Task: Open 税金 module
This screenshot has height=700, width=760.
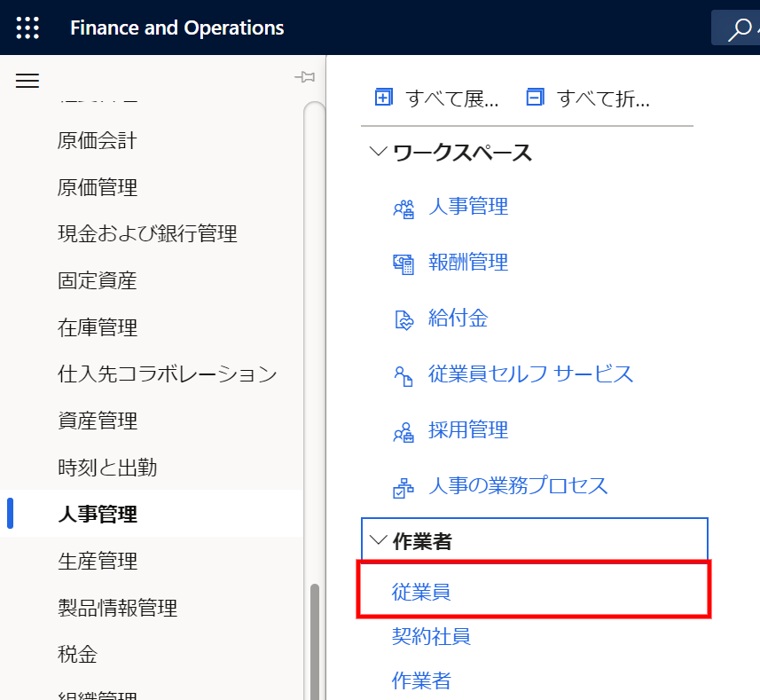Action: click(77, 654)
